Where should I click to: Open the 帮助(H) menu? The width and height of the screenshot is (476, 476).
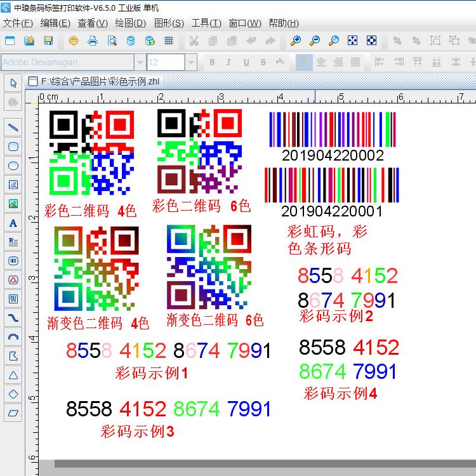284,23
